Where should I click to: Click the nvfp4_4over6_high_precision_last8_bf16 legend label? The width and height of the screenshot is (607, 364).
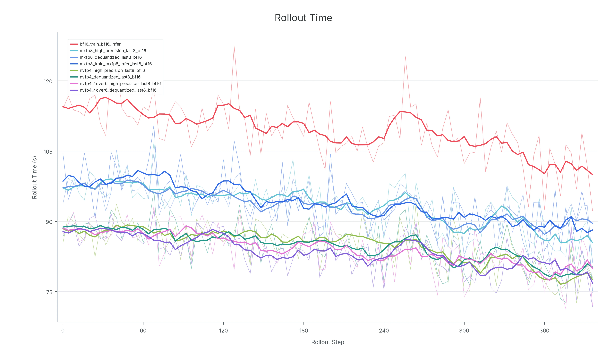click(120, 84)
